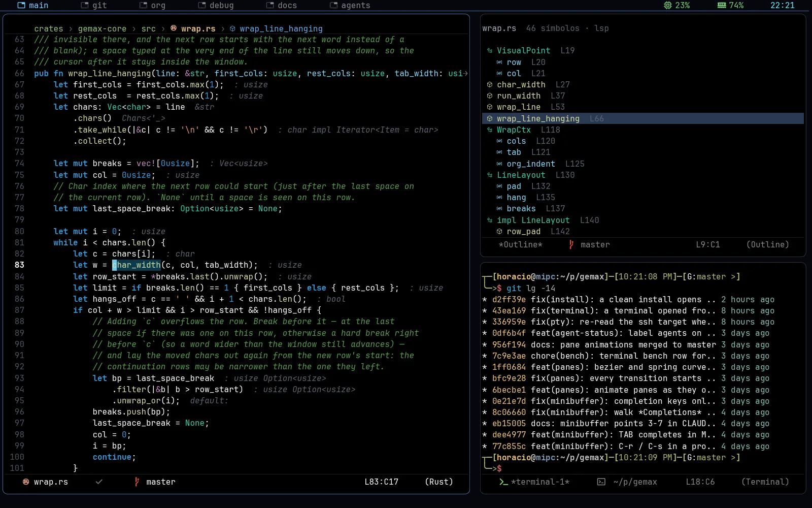This screenshot has height=508, width=812.
Task: Click the Rust file icon before wrap.rs in breadcrumb
Action: 174,28
